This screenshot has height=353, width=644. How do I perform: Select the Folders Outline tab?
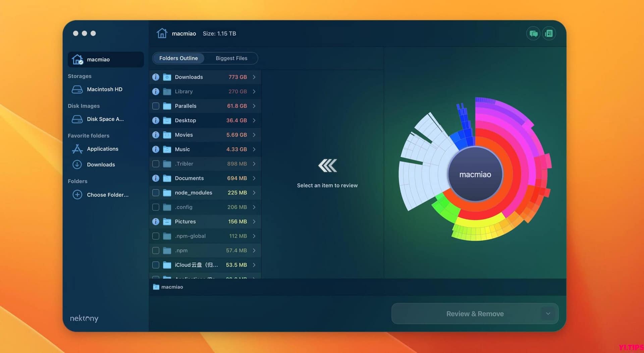click(x=178, y=58)
